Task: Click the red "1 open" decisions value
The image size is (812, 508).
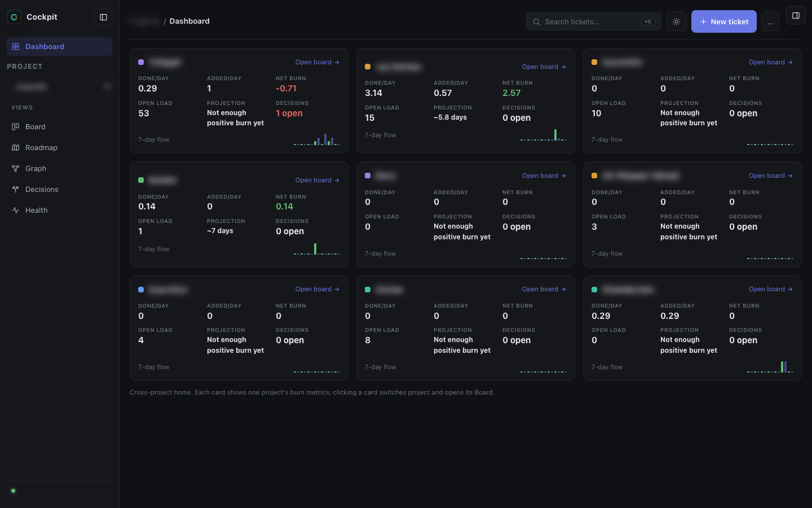Action: click(x=289, y=113)
